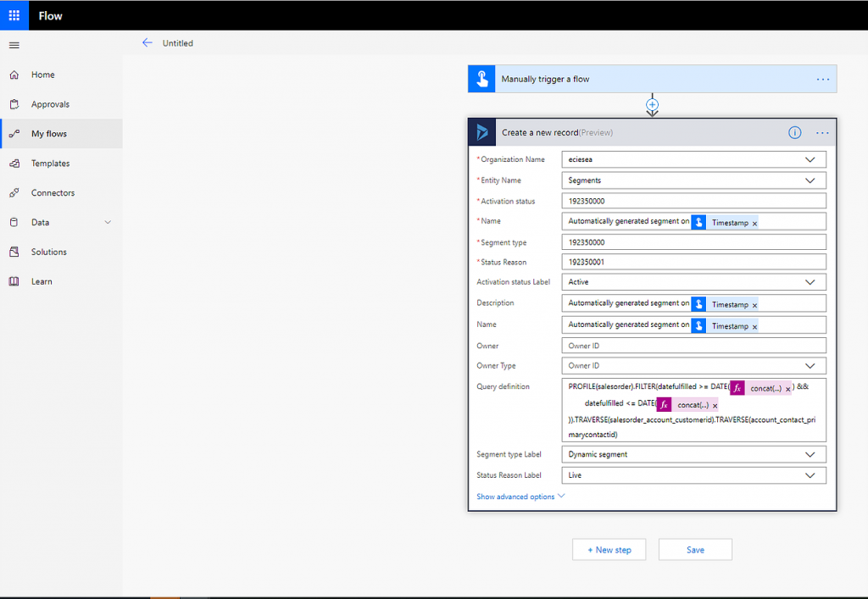This screenshot has height=599, width=868.
Task: Click the Segment type input field
Action: point(693,242)
